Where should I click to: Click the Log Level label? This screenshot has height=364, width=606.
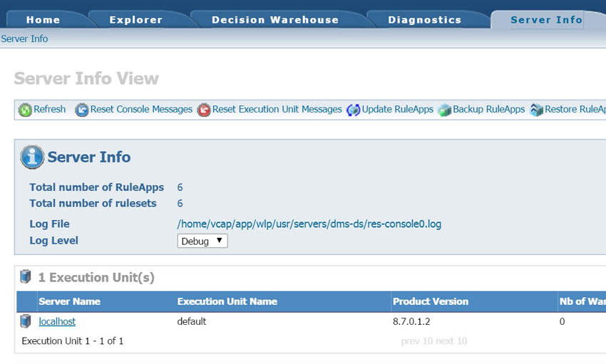[54, 241]
